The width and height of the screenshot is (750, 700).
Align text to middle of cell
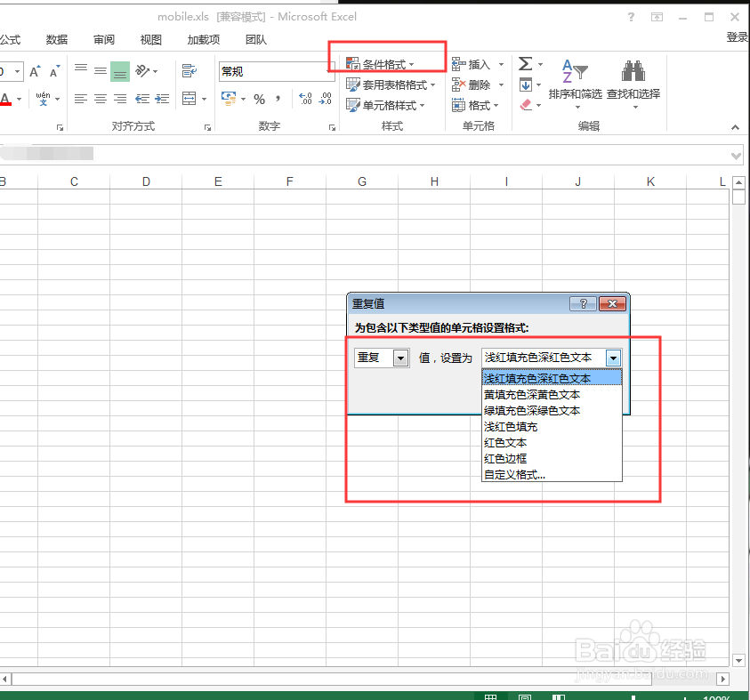[x=101, y=71]
